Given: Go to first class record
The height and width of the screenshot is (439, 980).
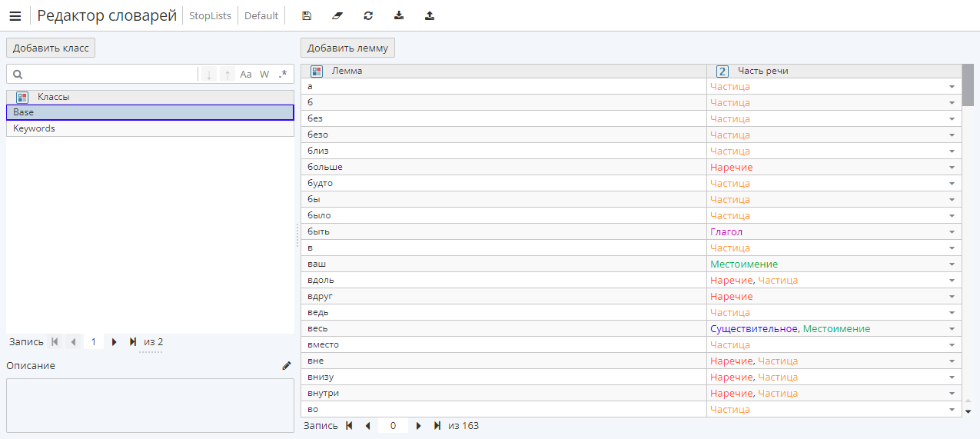Looking at the screenshot, I should click(55, 342).
